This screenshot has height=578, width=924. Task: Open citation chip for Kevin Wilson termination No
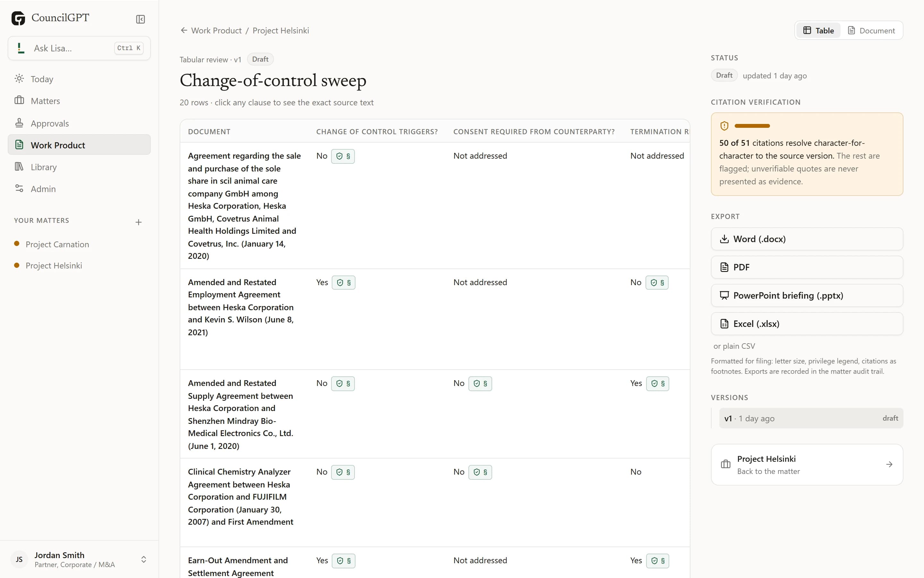pyautogui.click(x=657, y=283)
